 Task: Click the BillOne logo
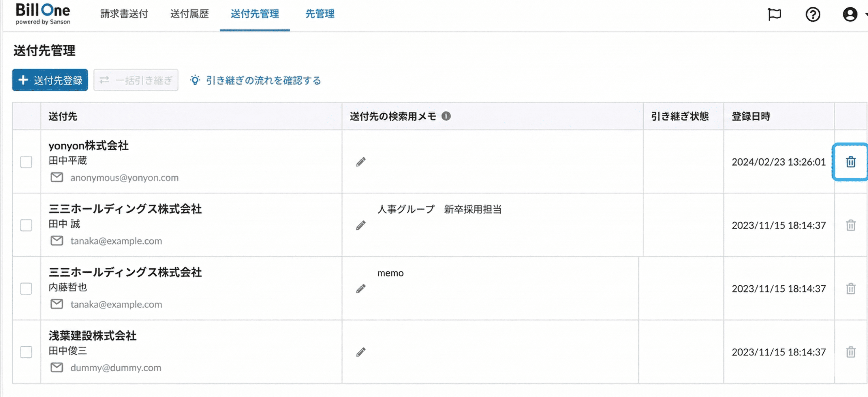pyautogui.click(x=43, y=14)
